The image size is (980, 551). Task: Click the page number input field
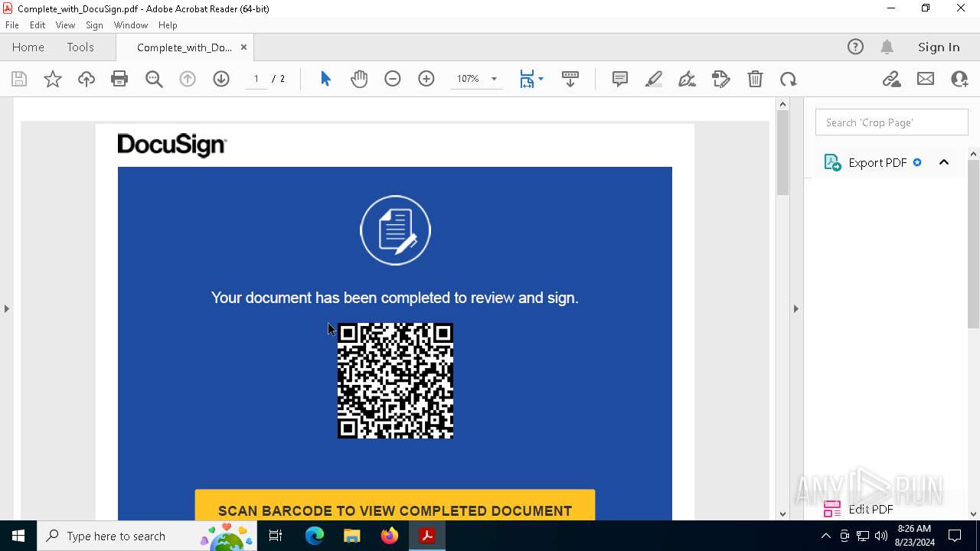coord(256,79)
